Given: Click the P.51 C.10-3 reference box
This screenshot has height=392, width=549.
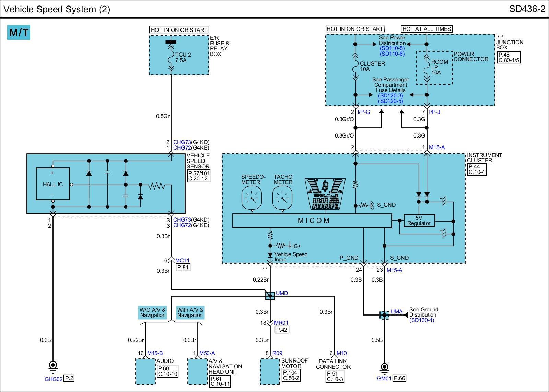Looking at the screenshot, I should click(x=335, y=377).
